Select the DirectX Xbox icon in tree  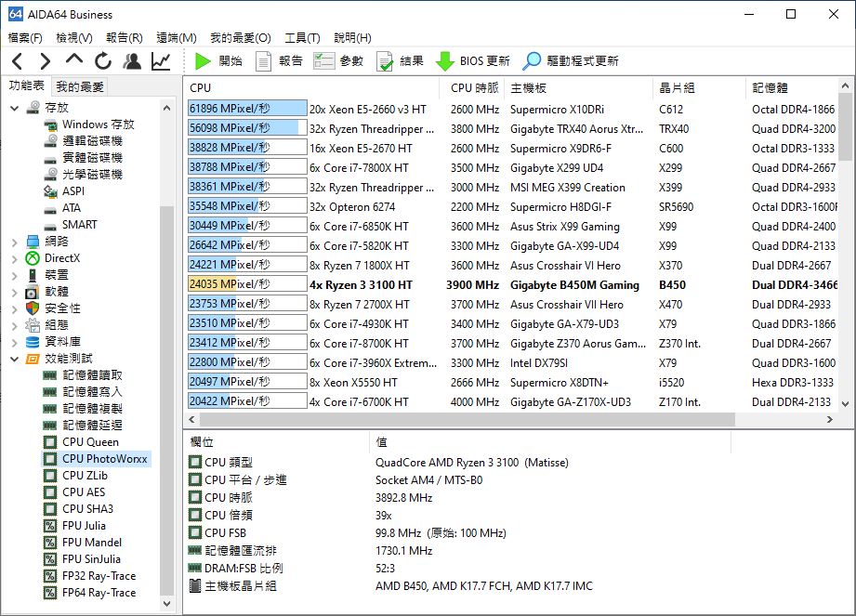tap(33, 258)
